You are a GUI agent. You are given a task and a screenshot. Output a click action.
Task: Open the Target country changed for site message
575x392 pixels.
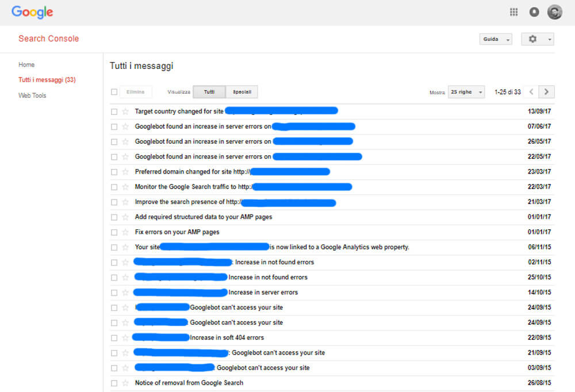[179, 112]
